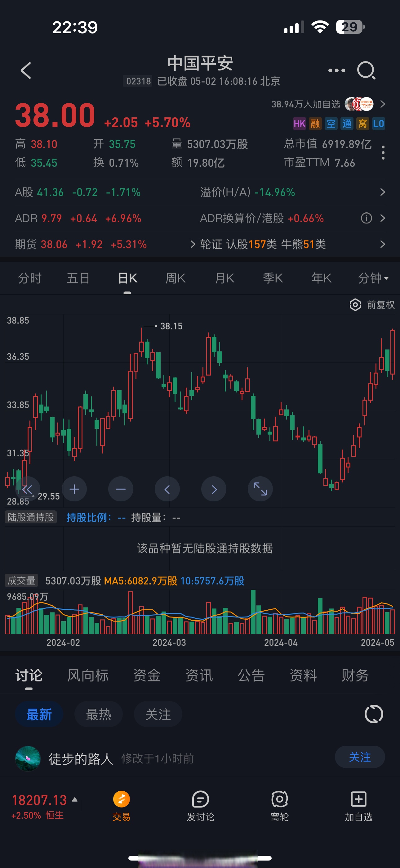
Task: Open the 讨论 tab
Action: (29, 675)
